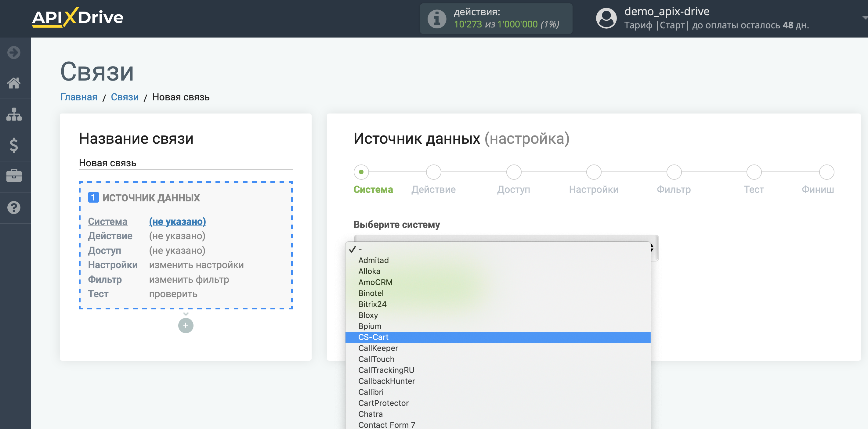868x429 pixels.
Task: Click the demo_apix-drive account name
Action: (667, 12)
